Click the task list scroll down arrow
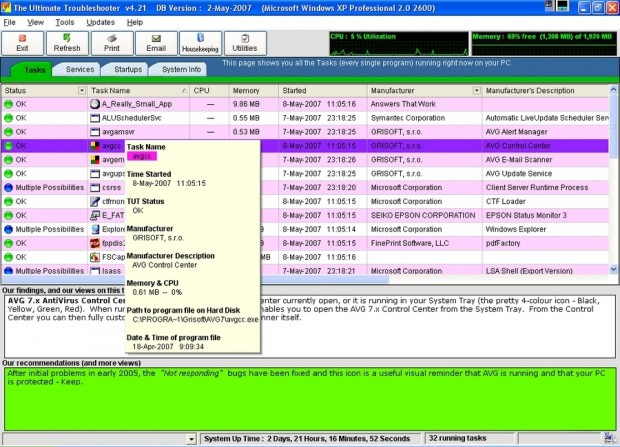 pos(614,269)
